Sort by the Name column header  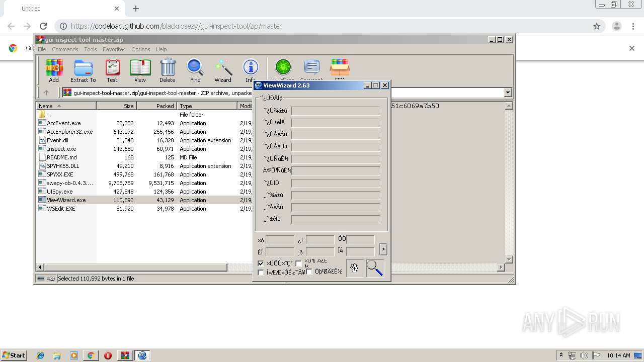point(66,106)
